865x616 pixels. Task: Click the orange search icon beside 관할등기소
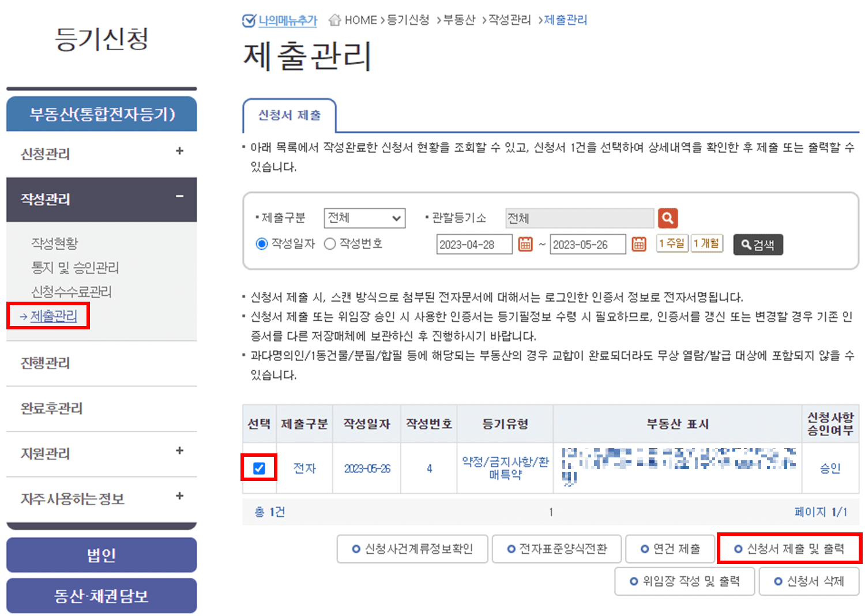point(668,218)
